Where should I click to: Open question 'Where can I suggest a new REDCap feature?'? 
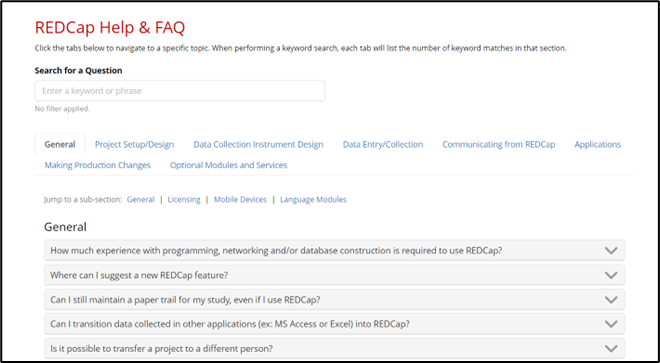(x=334, y=275)
